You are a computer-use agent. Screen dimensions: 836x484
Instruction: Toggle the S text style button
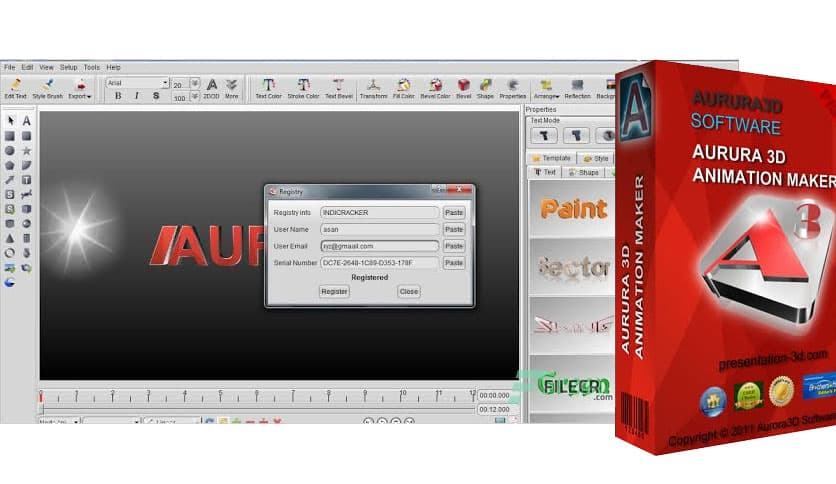tap(156, 95)
